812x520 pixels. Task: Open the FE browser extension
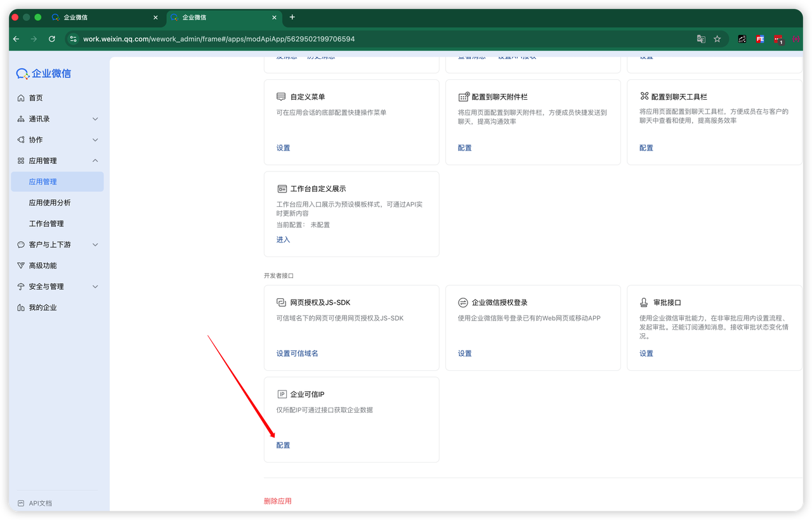(x=760, y=39)
